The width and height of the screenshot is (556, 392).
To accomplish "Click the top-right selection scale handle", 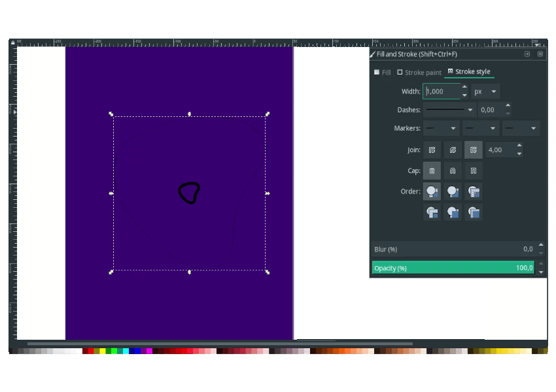I will (268, 114).
